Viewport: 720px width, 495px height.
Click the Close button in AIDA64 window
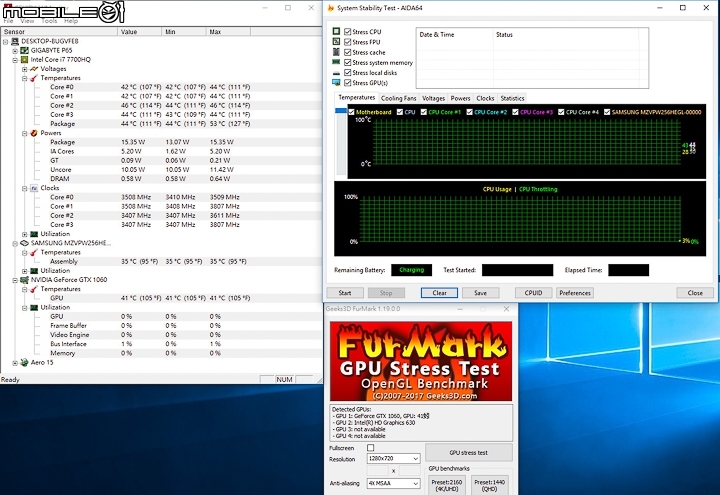(x=695, y=293)
